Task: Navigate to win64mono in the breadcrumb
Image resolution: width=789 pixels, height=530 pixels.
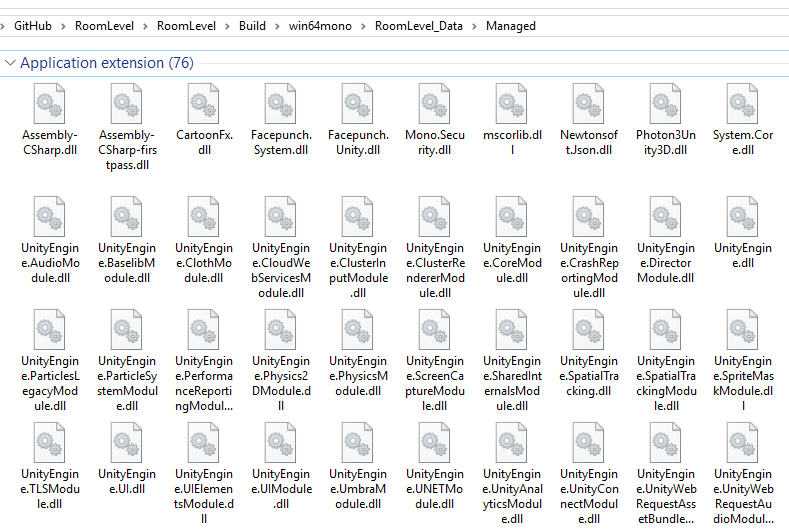Action: (320, 26)
